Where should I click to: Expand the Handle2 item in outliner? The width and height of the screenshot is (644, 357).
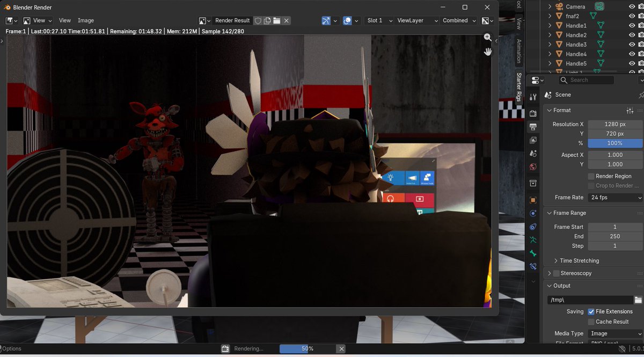[x=550, y=35]
